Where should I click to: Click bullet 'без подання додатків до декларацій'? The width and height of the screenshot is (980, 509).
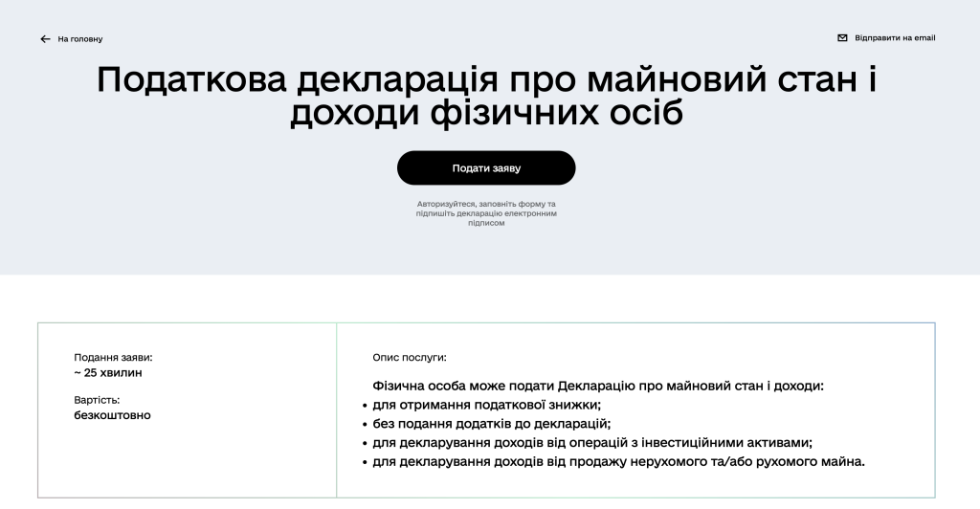click(492, 424)
